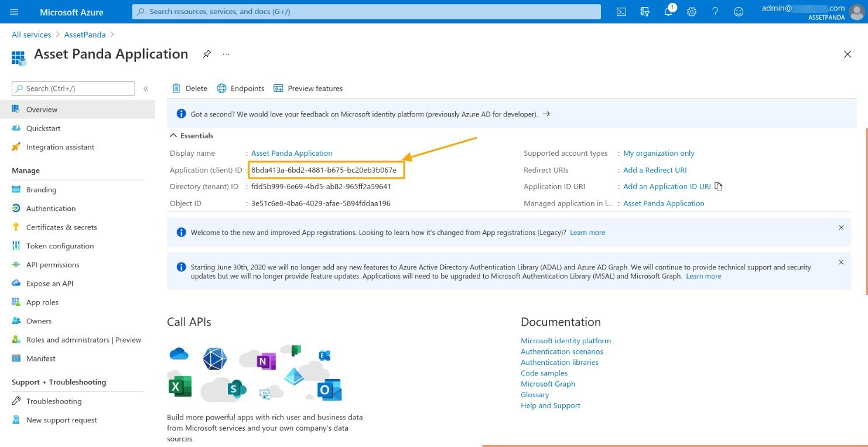Click the top resources search box
The image size is (868, 447).
click(366, 12)
